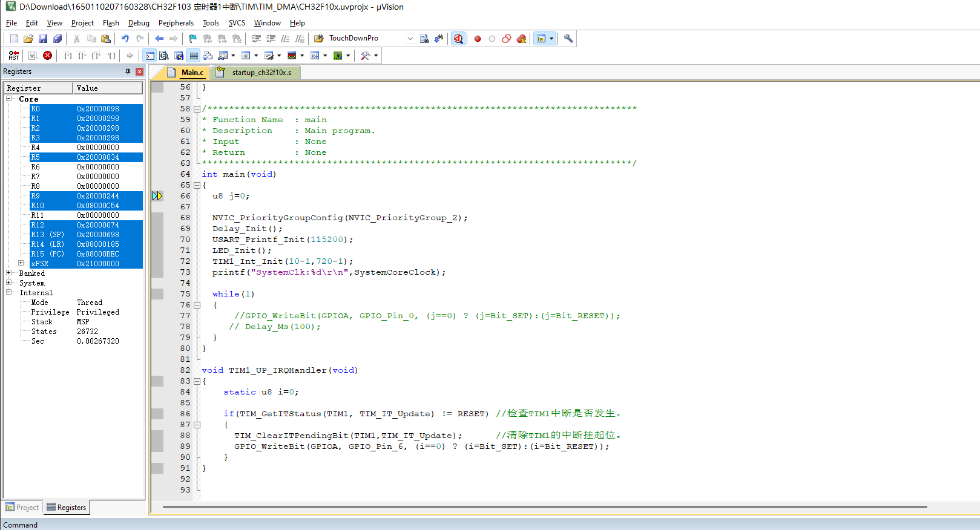This screenshot has height=530, width=980.
Task: Paste from clipboard using the toolbar
Action: pos(106,39)
